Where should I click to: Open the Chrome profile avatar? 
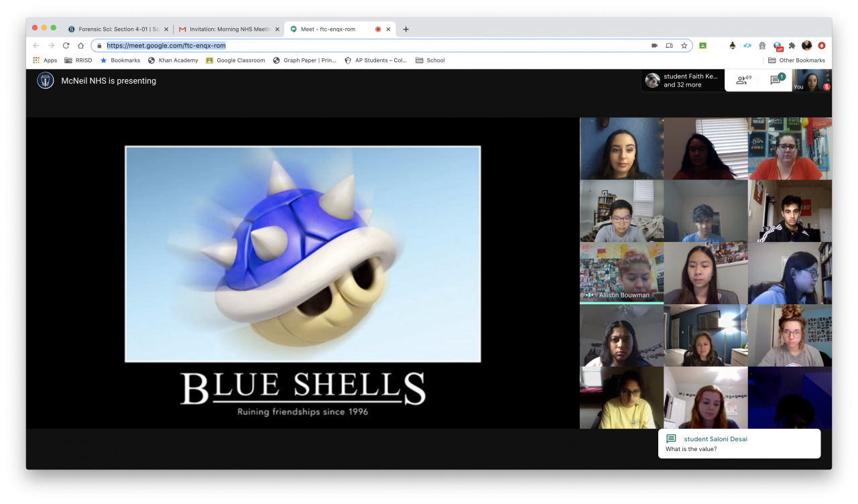tap(806, 46)
